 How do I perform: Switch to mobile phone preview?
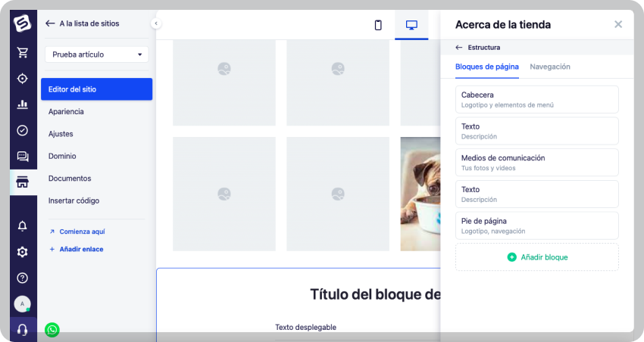click(x=378, y=25)
